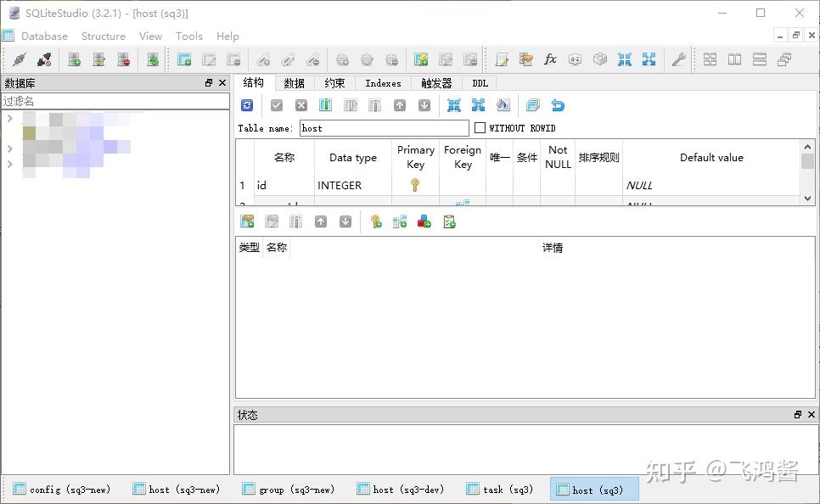Viewport: 820px width, 504px height.
Task: Switch to the 数据 tab
Action: coord(294,83)
